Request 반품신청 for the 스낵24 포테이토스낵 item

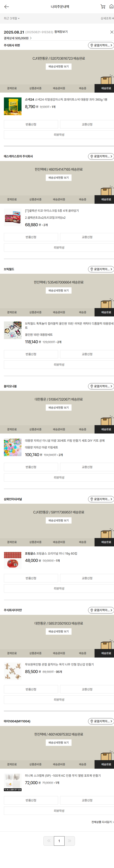pyautogui.click(x=31, y=125)
